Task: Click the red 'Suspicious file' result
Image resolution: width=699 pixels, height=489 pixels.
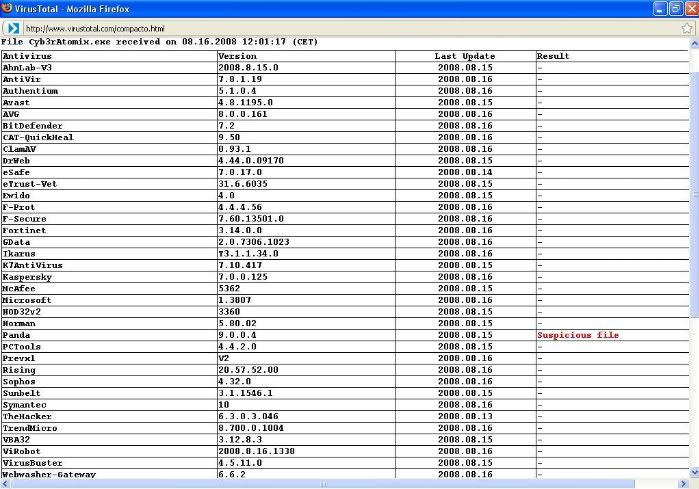Action: point(578,335)
